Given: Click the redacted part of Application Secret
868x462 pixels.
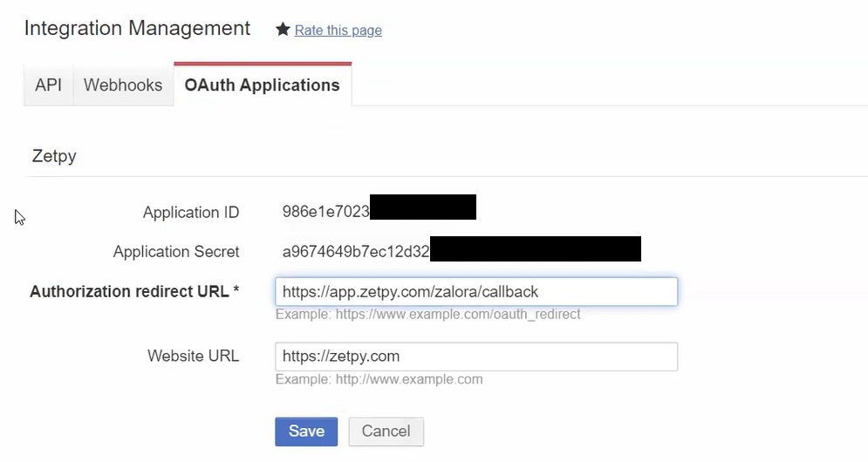Looking at the screenshot, I should [536, 249].
